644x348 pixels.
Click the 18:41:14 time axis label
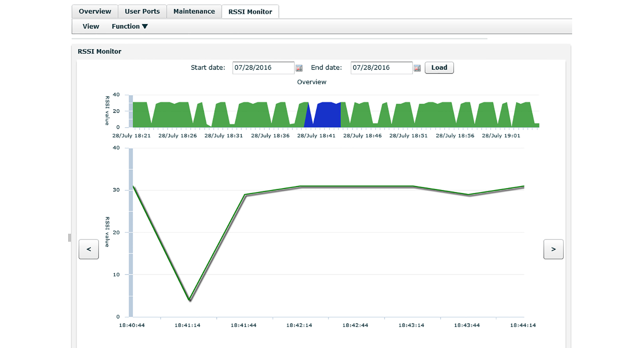[188, 325]
